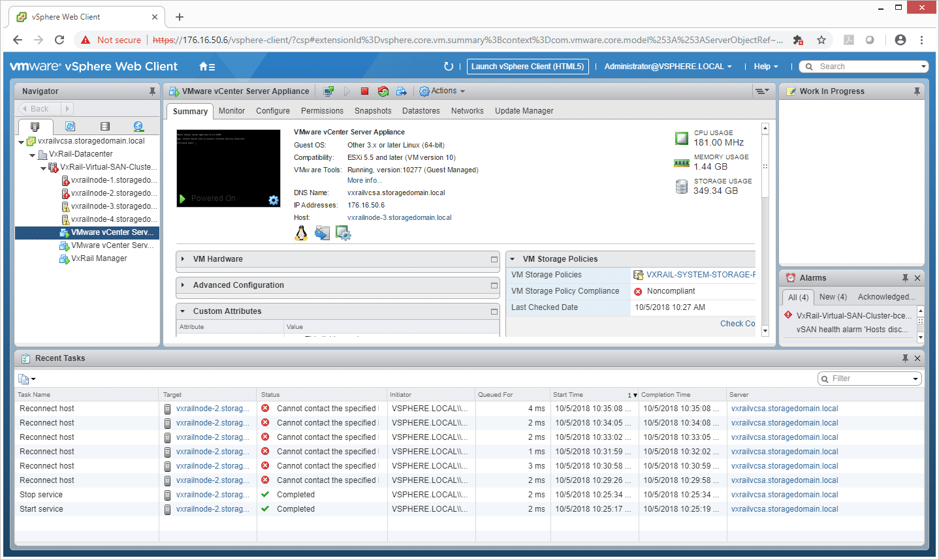Bookmark this page with the star
This screenshot has height=560, width=939.
[821, 40]
